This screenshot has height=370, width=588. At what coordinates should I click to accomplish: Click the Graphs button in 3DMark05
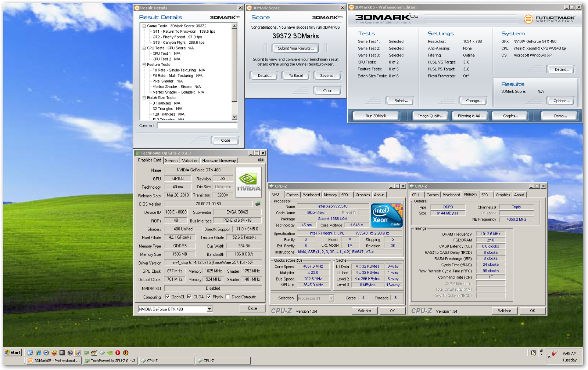click(x=510, y=116)
